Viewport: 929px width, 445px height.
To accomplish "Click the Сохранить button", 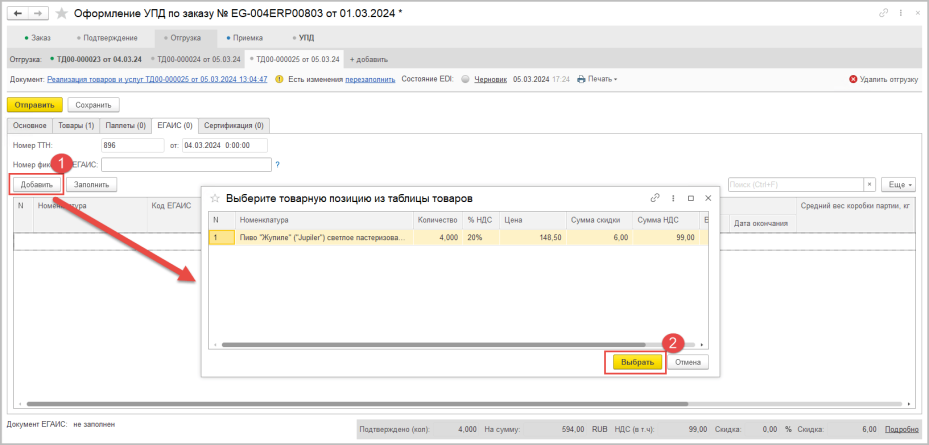I will click(94, 105).
